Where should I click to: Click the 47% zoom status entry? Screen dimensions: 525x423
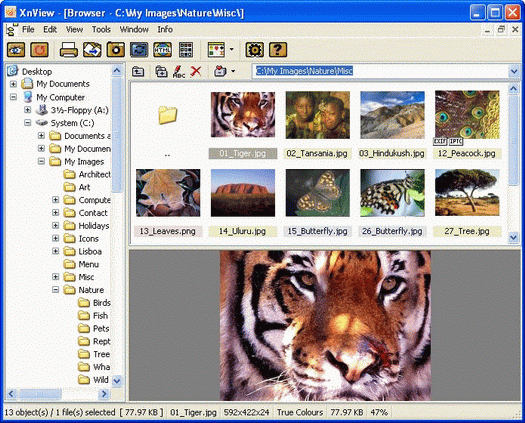(x=379, y=412)
